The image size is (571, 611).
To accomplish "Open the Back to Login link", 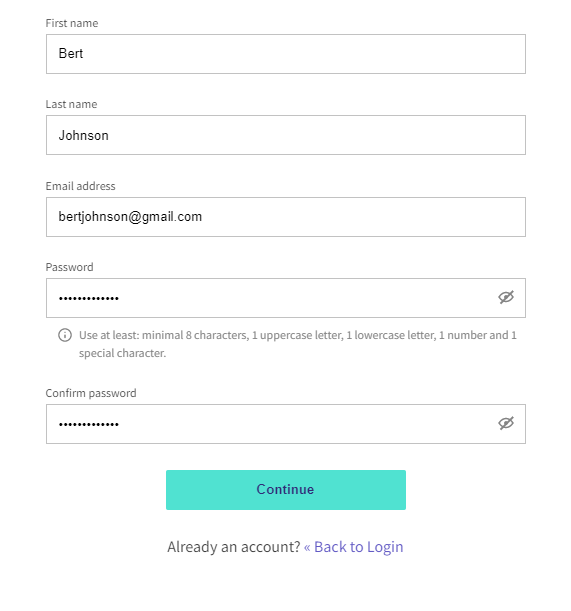I will [354, 547].
